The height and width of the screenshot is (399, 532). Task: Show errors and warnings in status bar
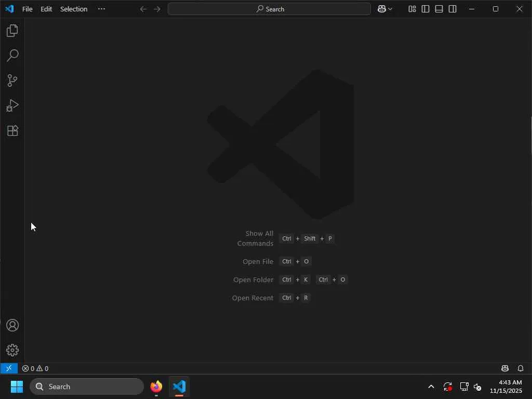35,368
